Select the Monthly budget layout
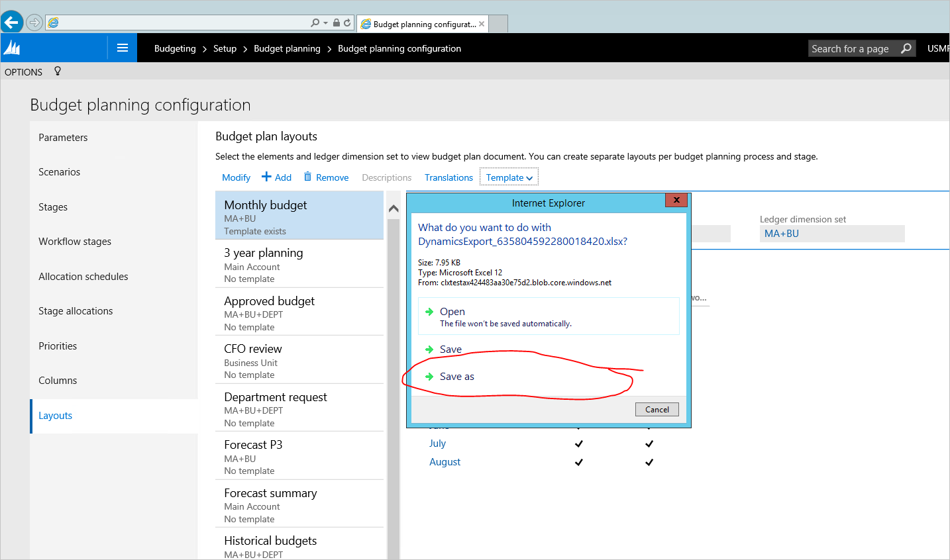Screen dimensions: 950x560 point(299,215)
